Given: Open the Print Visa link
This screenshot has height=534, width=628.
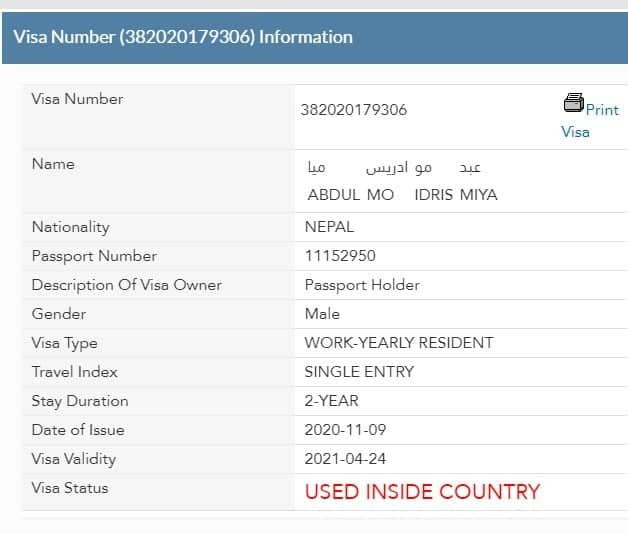Looking at the screenshot, I should pyautogui.click(x=590, y=121).
